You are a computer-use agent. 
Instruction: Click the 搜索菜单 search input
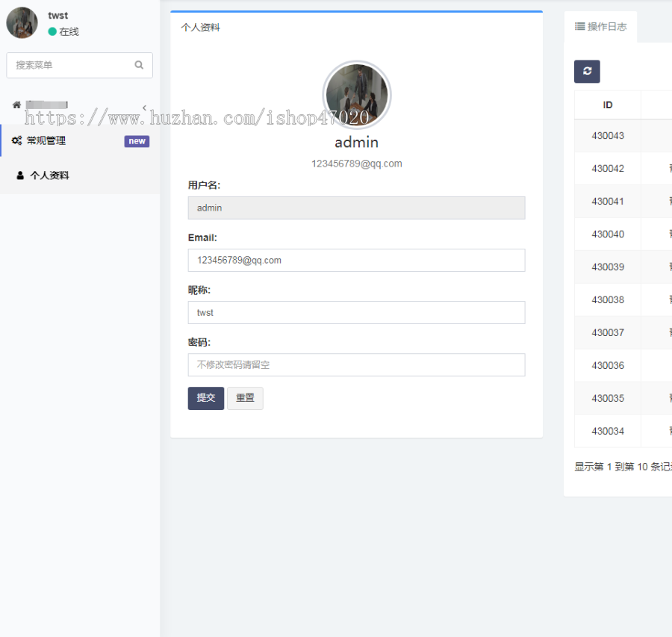(80, 65)
